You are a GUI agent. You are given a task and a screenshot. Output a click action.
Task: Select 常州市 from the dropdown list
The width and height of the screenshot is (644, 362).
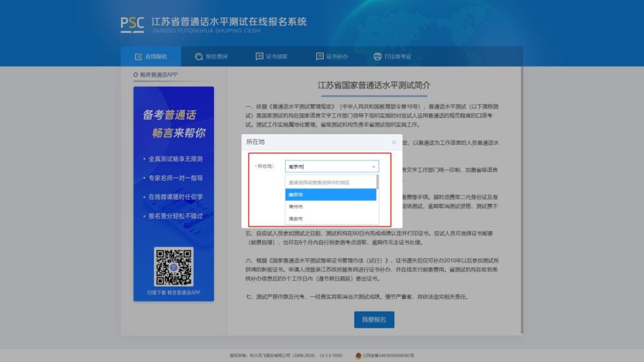click(330, 207)
